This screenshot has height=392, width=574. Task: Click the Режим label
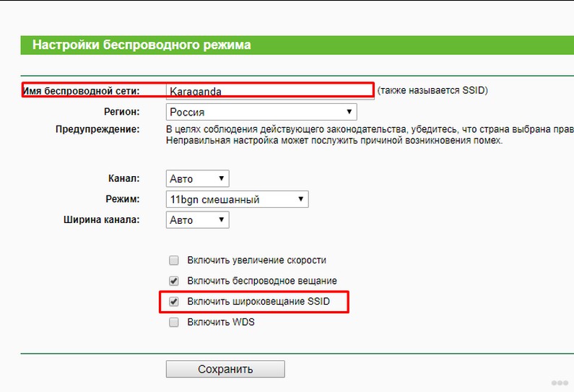123,199
